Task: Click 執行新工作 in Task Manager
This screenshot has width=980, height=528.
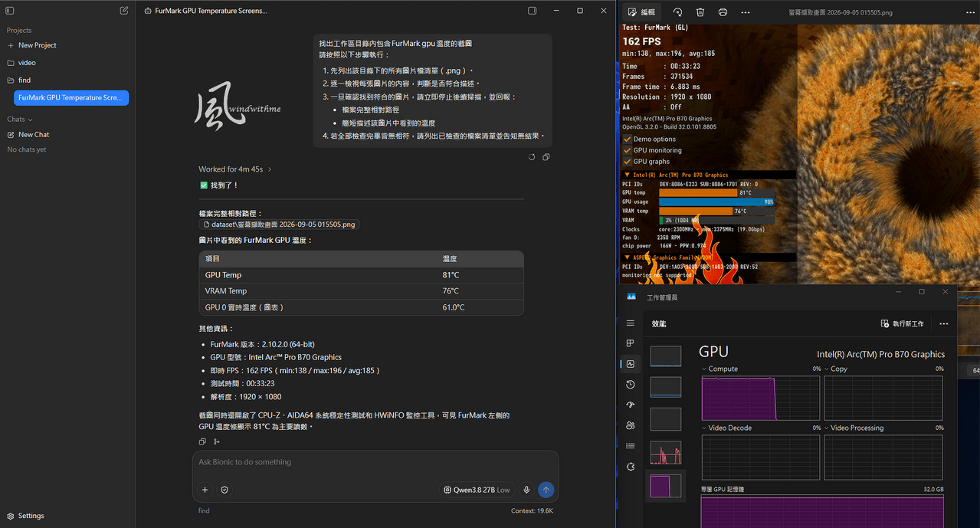Action: [x=902, y=323]
